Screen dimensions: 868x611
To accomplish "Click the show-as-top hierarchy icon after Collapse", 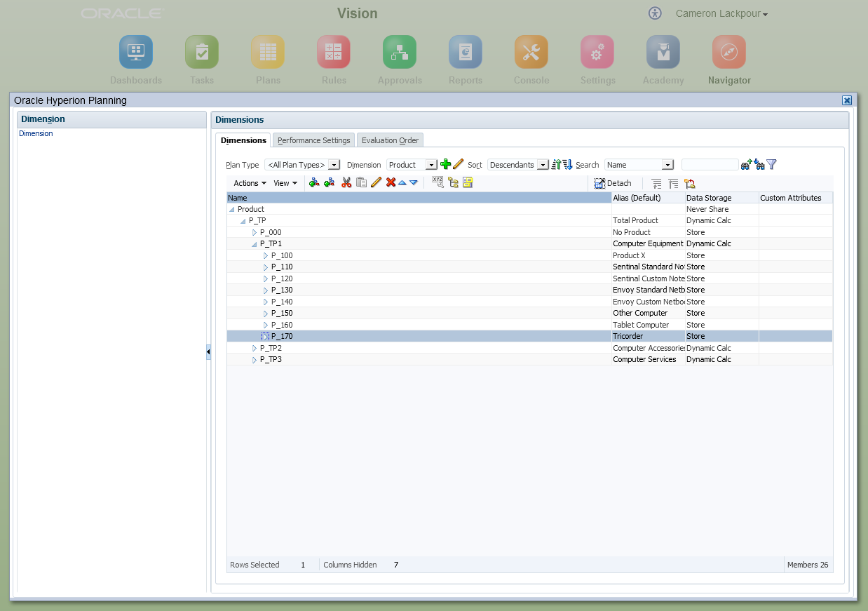I will pos(690,183).
